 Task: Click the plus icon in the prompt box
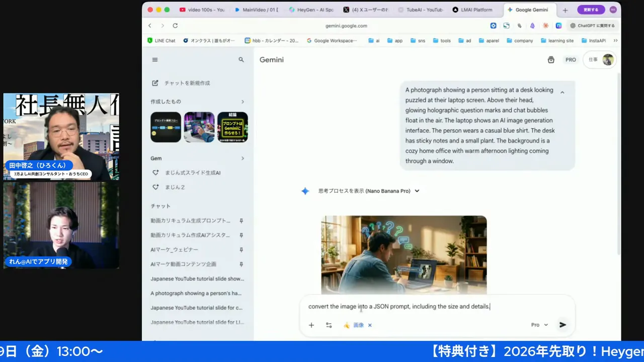(311, 325)
